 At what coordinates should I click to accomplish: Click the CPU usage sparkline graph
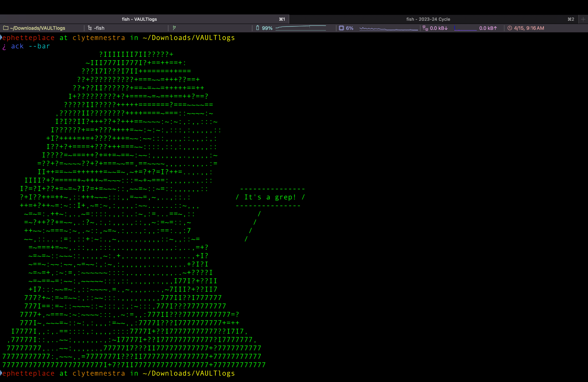pos(388,29)
